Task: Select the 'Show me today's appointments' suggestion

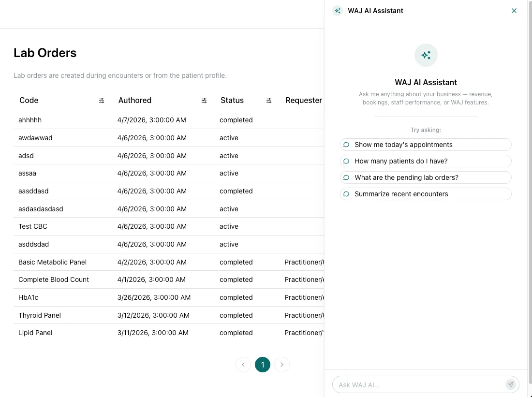Action: [426, 145]
